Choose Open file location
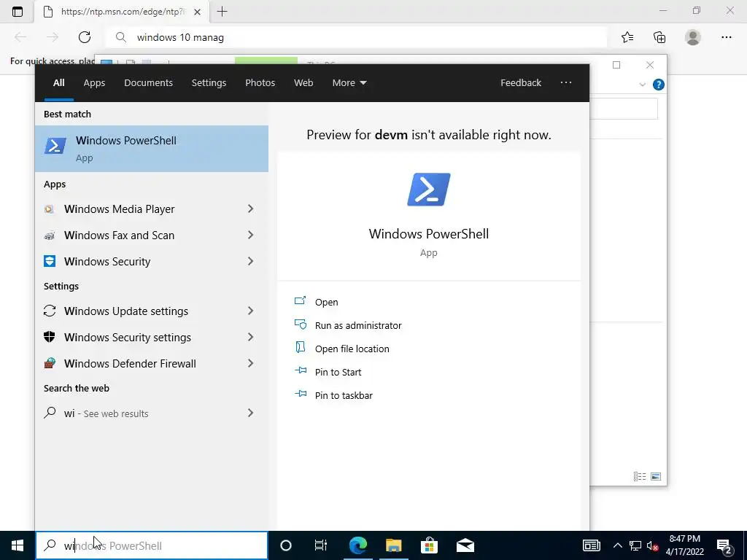Viewport: 747px width, 560px height. (x=352, y=349)
